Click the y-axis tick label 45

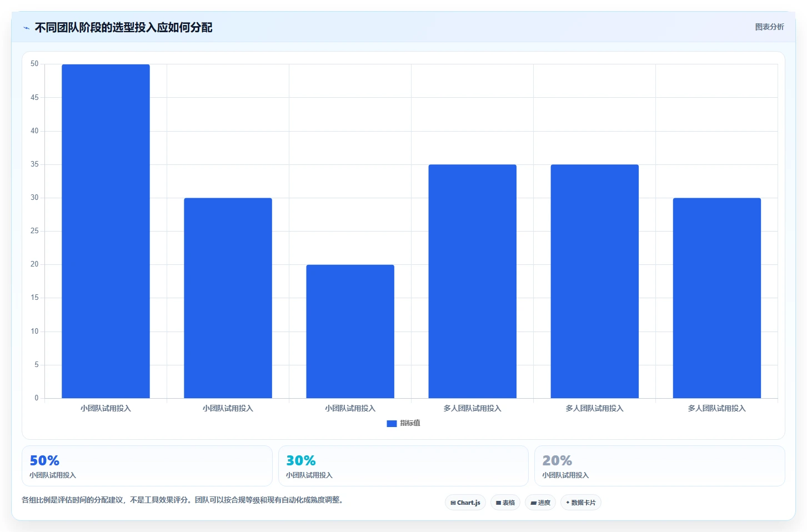tap(34, 97)
